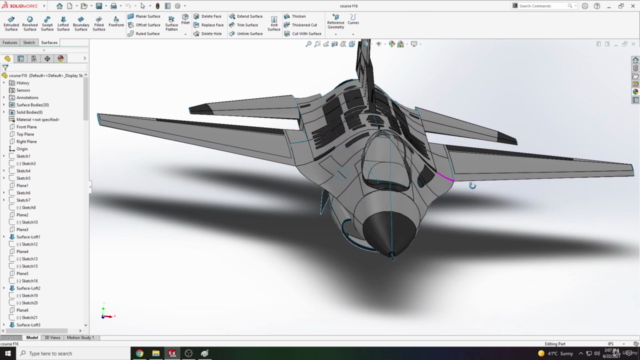Open the Windows Start menu
Viewport: 640px width, 360px height.
click(8, 353)
